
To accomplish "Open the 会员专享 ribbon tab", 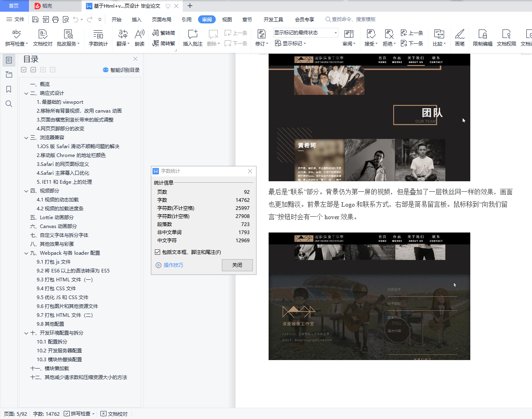I will pyautogui.click(x=305, y=19).
